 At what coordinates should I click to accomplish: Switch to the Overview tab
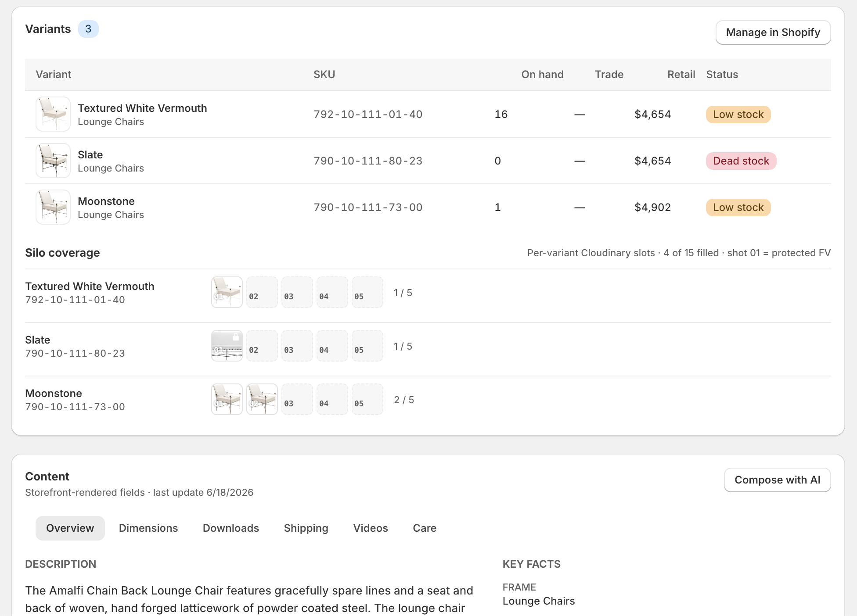(x=70, y=528)
